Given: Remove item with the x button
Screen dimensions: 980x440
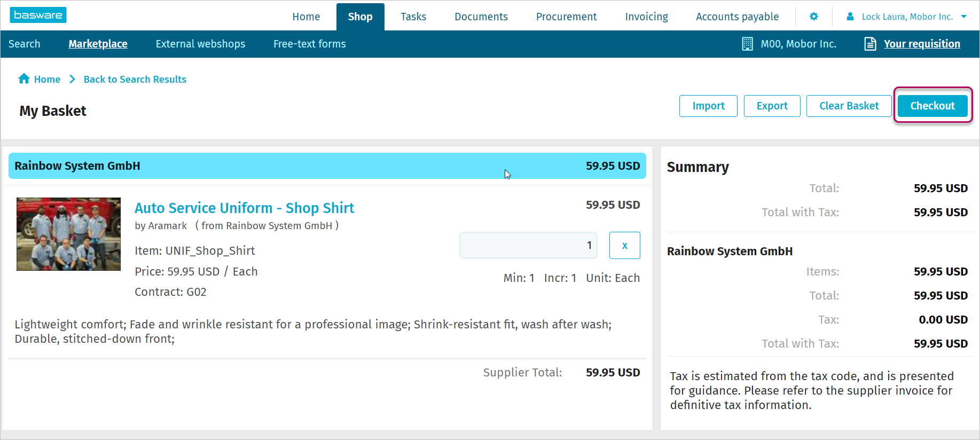Looking at the screenshot, I should tap(625, 245).
